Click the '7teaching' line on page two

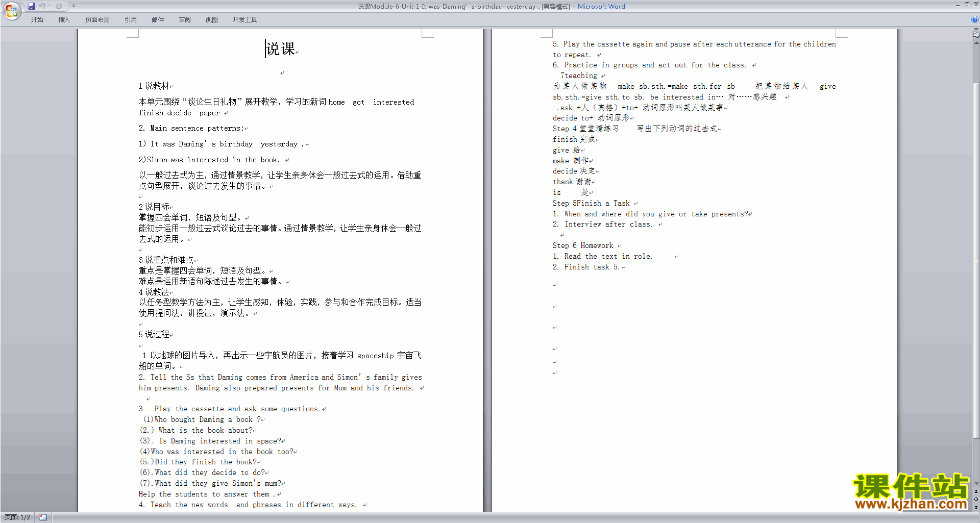tap(579, 76)
